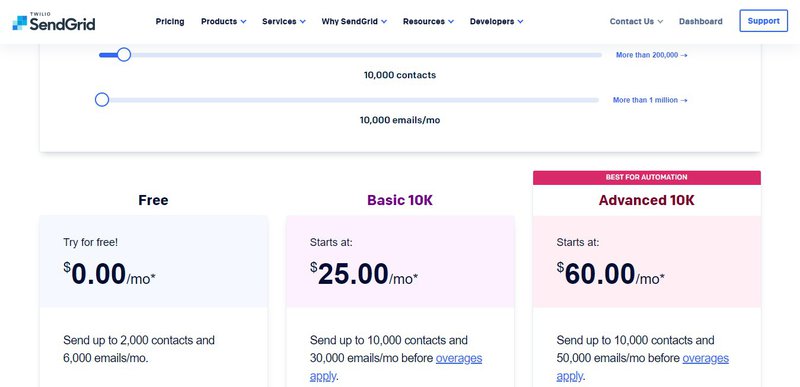The height and width of the screenshot is (387, 800).
Task: Follow the More than 1 million link
Action: [x=650, y=100]
